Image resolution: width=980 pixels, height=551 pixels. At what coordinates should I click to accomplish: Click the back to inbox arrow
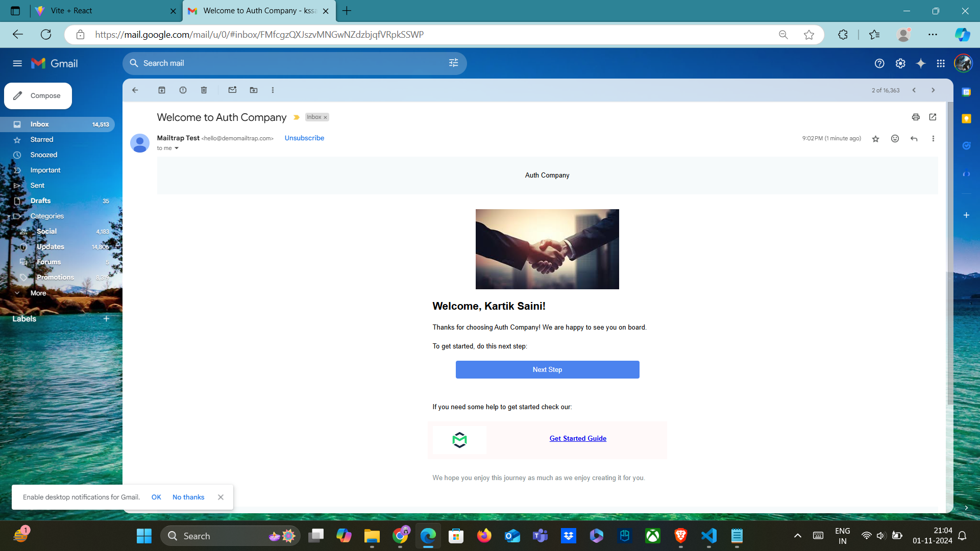[135, 90]
